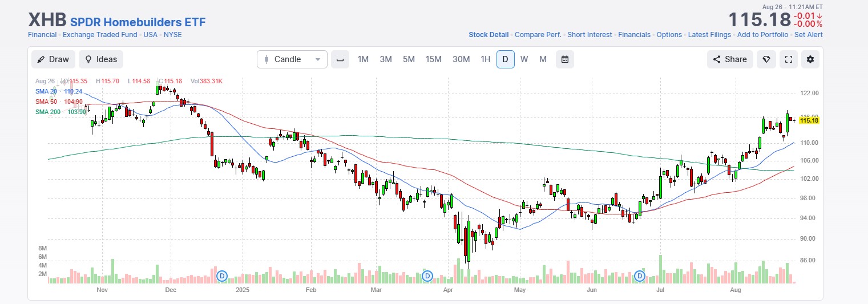Click the Exchange Traded Fund link

(100, 35)
